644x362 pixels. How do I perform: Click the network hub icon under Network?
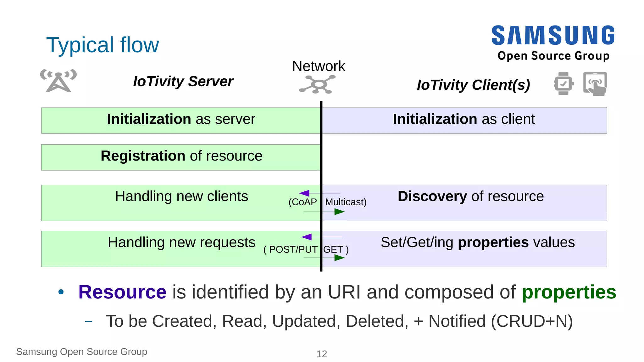[x=317, y=84]
